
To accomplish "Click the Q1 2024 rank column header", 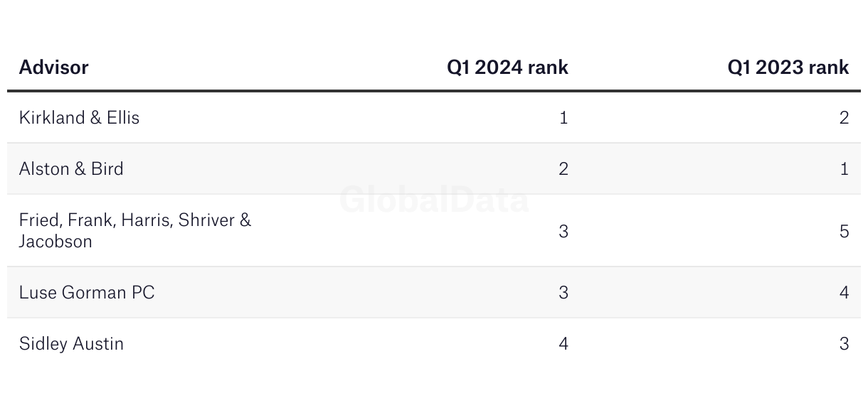I will (x=507, y=68).
